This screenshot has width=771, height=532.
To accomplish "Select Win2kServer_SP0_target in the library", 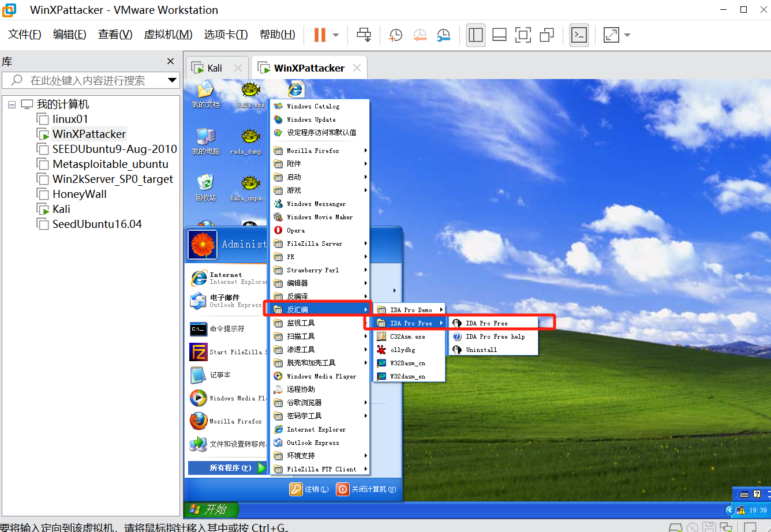I will 113,179.
